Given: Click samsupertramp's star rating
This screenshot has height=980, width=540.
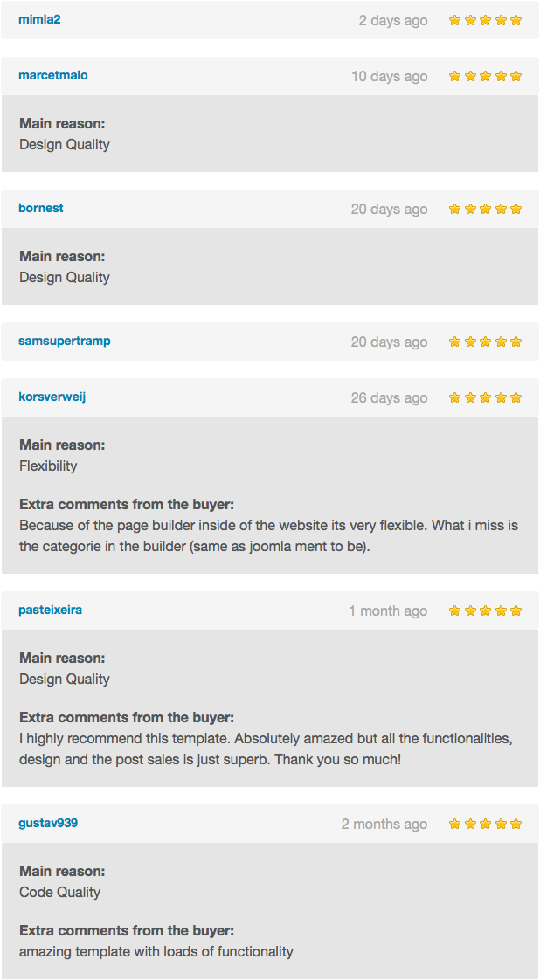Looking at the screenshot, I should (485, 342).
